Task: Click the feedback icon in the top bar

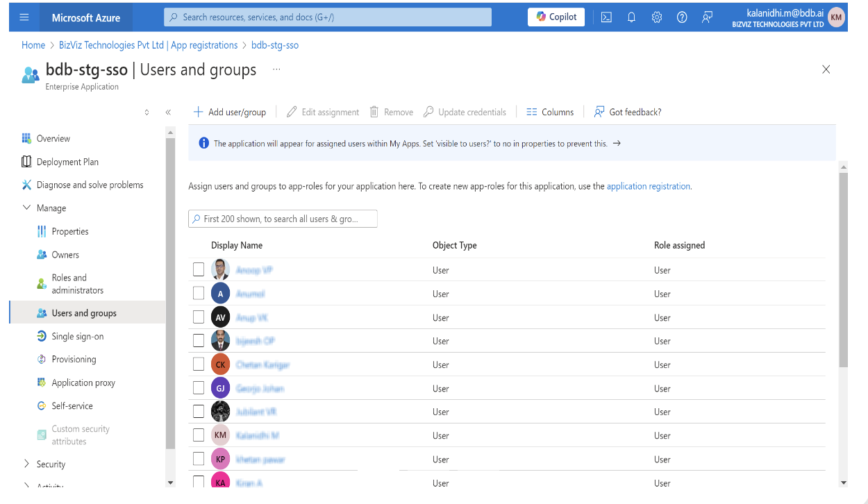Action: click(x=707, y=17)
